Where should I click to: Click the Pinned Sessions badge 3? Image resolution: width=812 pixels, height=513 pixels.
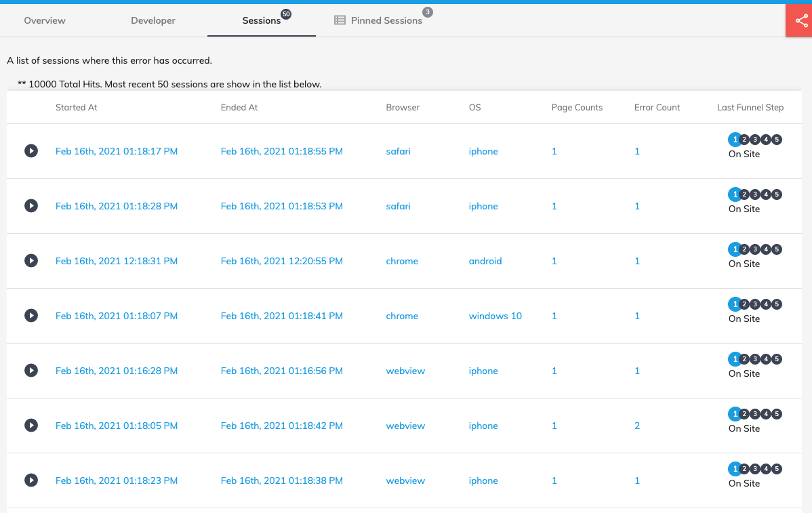pyautogui.click(x=427, y=12)
